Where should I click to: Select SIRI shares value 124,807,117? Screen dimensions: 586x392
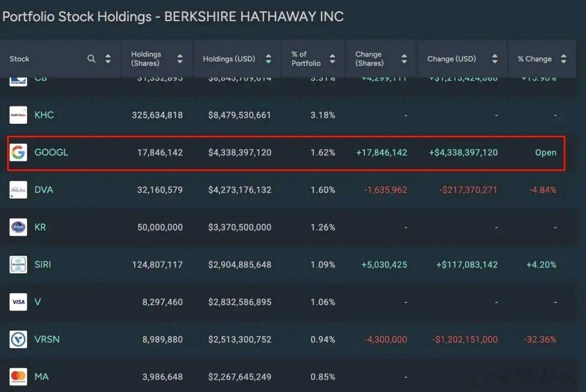157,264
